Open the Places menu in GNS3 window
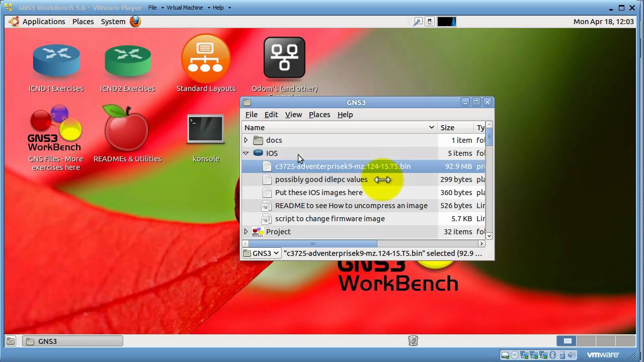The image size is (644, 362). (x=319, y=115)
